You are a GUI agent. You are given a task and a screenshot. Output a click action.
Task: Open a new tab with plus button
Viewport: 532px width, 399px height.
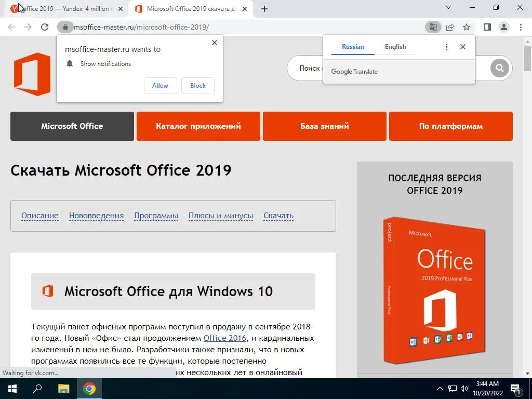(264, 9)
